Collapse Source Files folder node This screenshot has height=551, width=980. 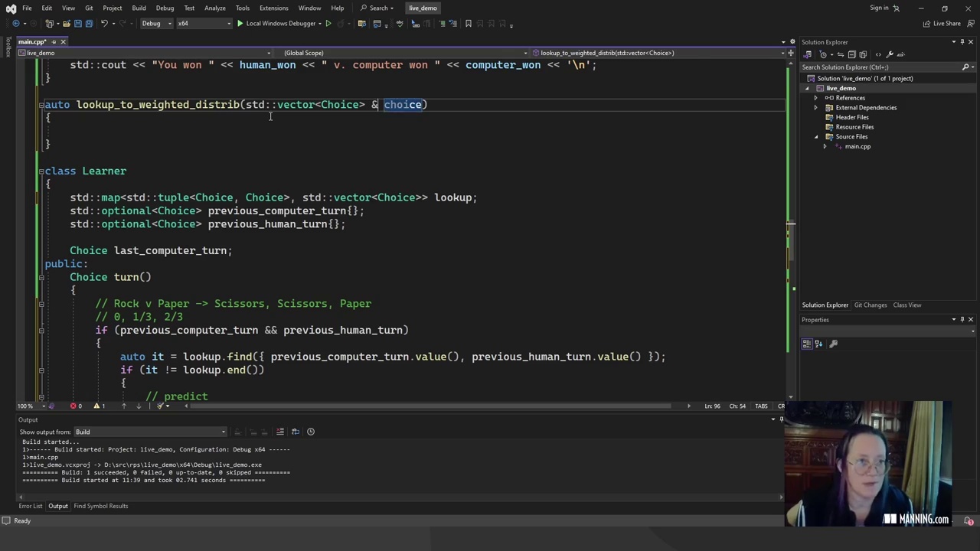pyautogui.click(x=815, y=137)
